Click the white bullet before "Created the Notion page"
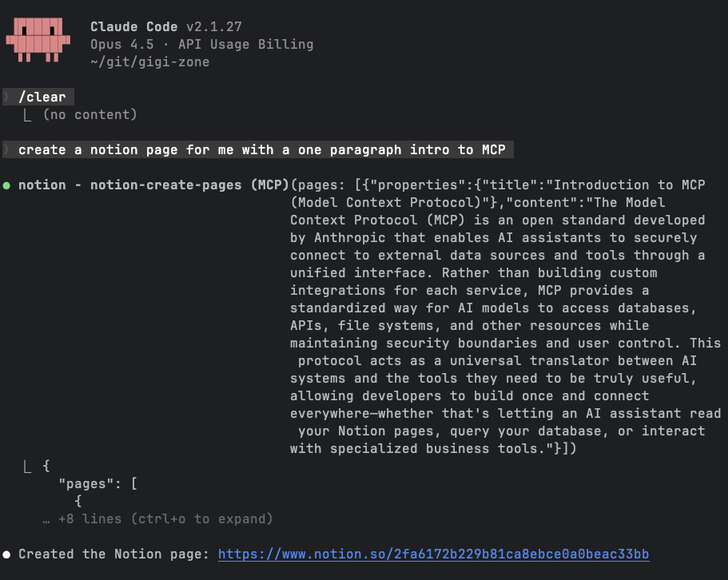728x580 pixels. (7, 554)
